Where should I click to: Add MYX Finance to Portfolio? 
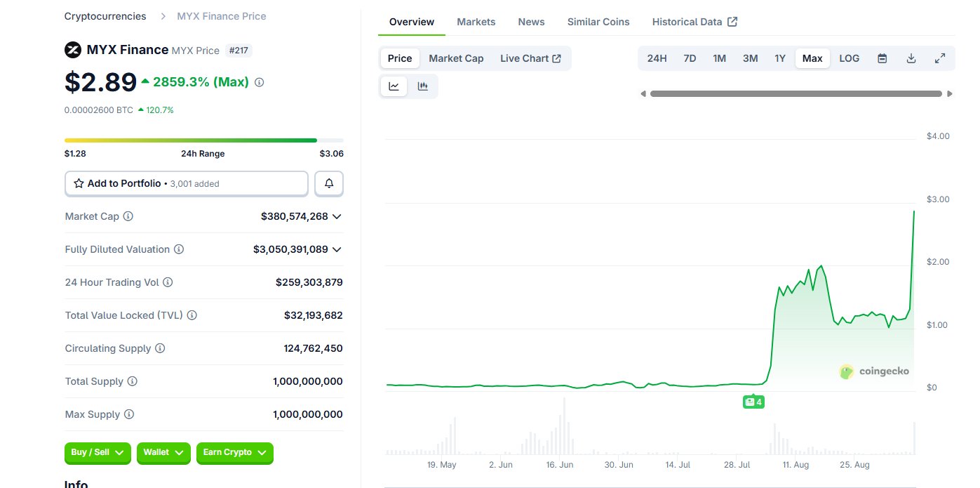pos(187,183)
